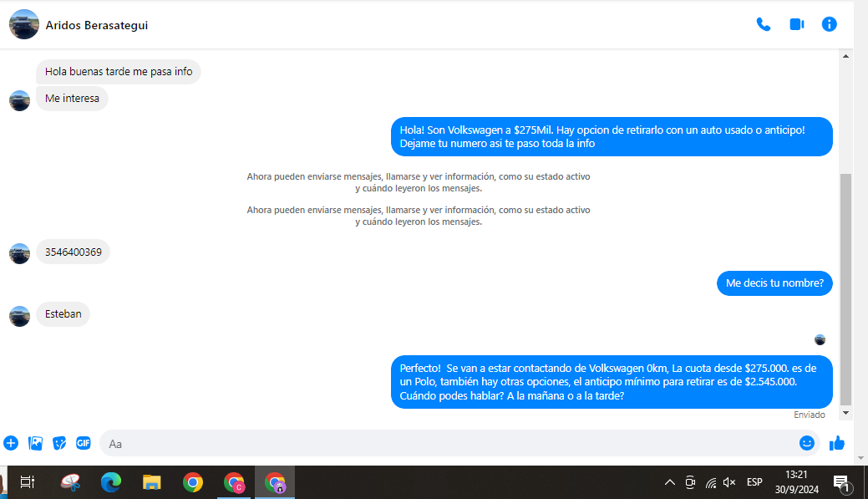Click the 'Hola! Son Volkswagen' sent message

pyautogui.click(x=612, y=137)
